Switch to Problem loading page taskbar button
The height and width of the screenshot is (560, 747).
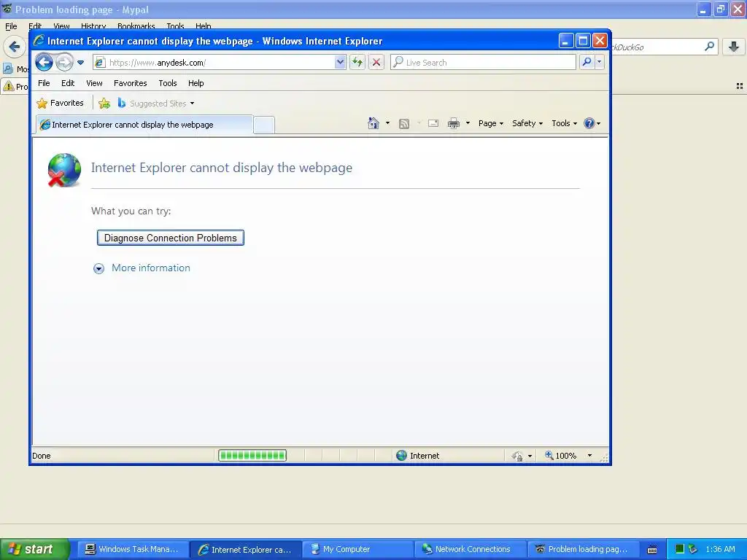[581, 549]
